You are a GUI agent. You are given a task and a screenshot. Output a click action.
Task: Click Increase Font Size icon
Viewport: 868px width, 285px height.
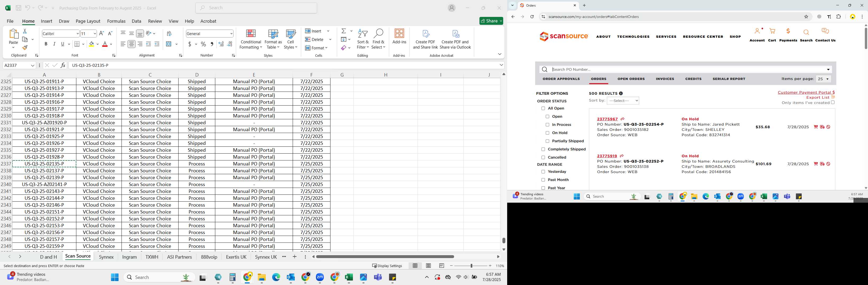(x=101, y=33)
